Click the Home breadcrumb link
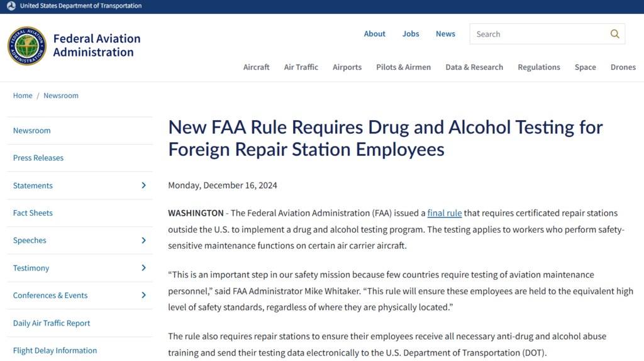Image resolution: width=644 pixels, height=361 pixels. pyautogui.click(x=23, y=95)
